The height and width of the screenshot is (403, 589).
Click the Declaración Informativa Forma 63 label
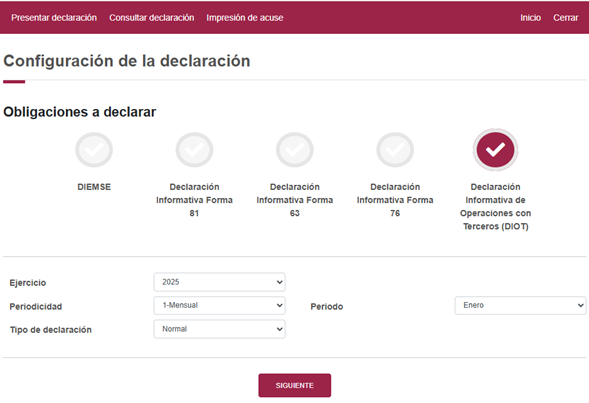(294, 200)
